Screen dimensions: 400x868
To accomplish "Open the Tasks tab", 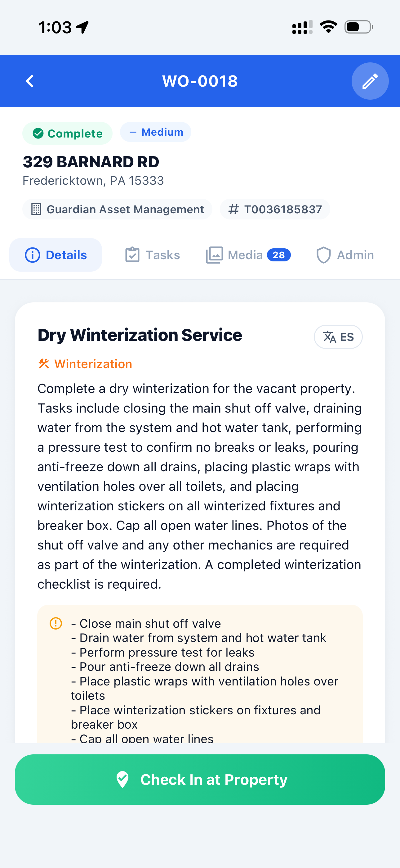I will (153, 255).
